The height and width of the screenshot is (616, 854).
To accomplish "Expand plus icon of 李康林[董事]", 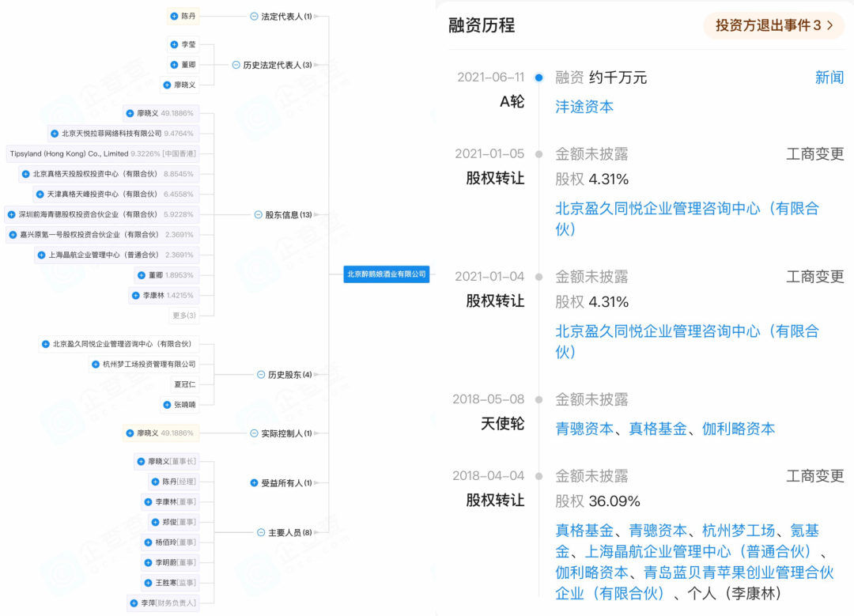I will [x=148, y=502].
